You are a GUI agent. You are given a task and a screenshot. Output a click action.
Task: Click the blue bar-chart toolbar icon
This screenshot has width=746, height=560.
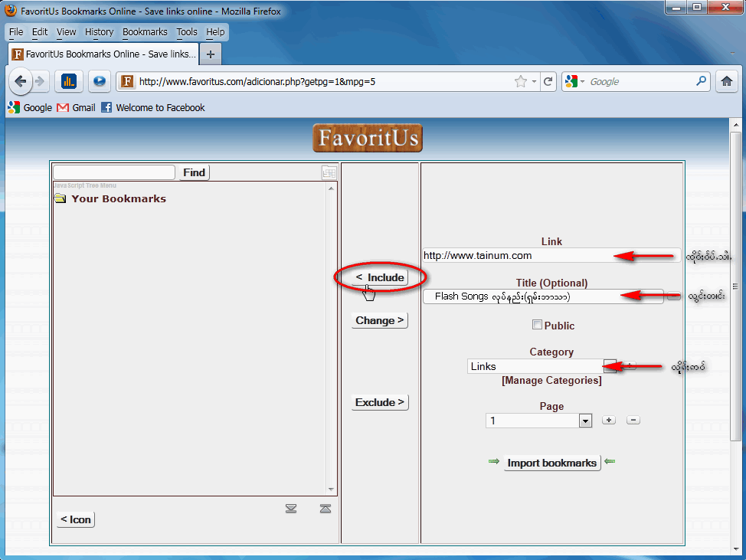[69, 81]
